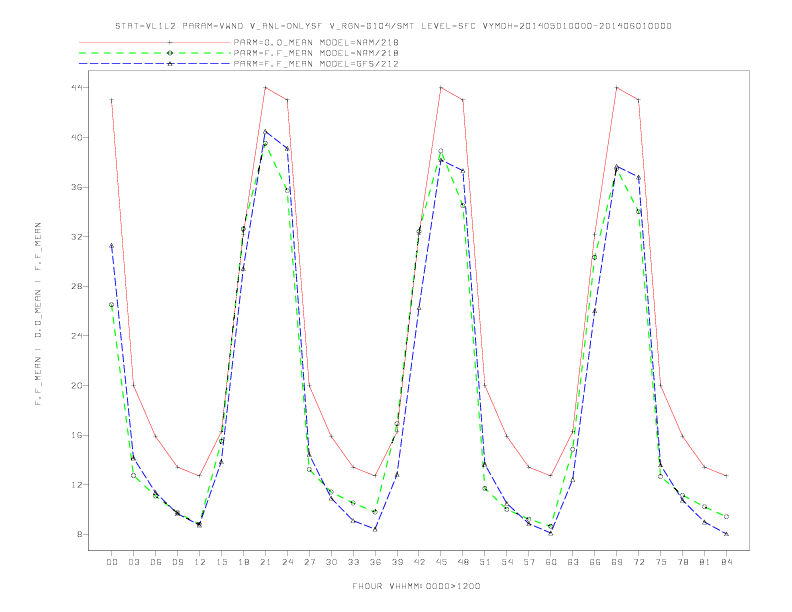
Task: Select legend entry PARM=O.O_MEAN MODEL=NAM/218
Action: pos(316,42)
